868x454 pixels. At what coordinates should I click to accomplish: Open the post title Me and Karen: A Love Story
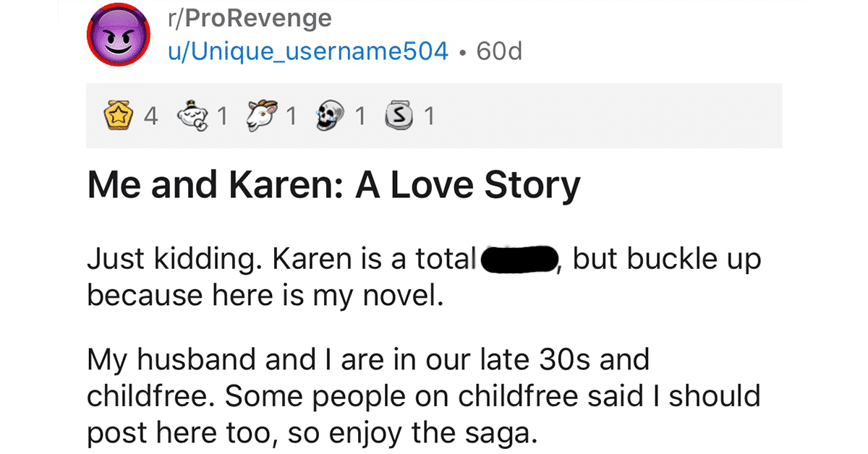pos(333,187)
